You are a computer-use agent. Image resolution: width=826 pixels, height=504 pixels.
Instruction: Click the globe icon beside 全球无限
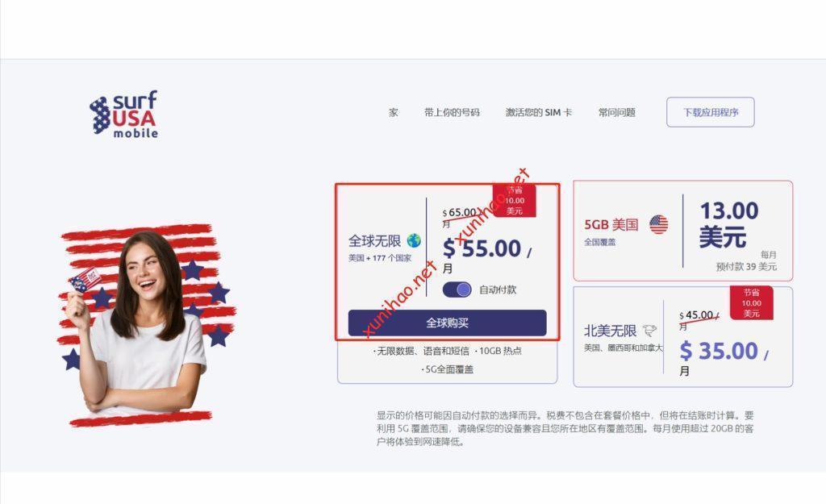414,240
